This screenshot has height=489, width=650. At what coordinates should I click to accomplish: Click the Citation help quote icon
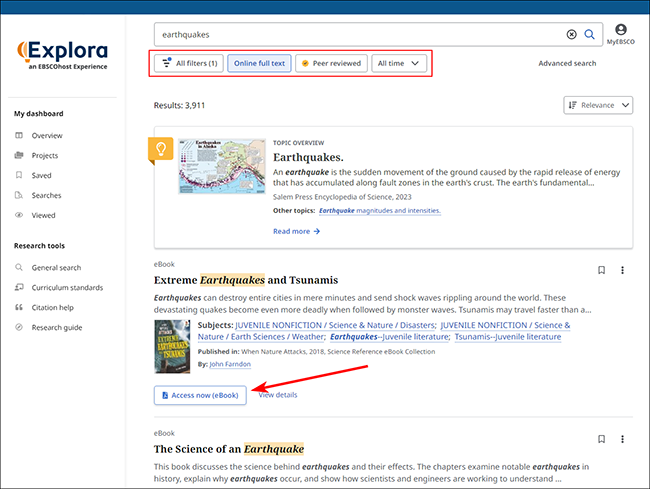(x=19, y=307)
